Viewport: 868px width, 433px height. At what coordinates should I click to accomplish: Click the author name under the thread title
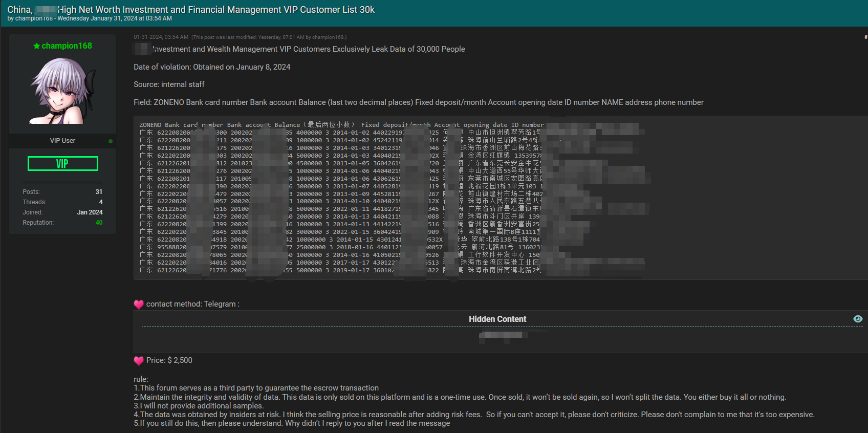click(x=34, y=18)
